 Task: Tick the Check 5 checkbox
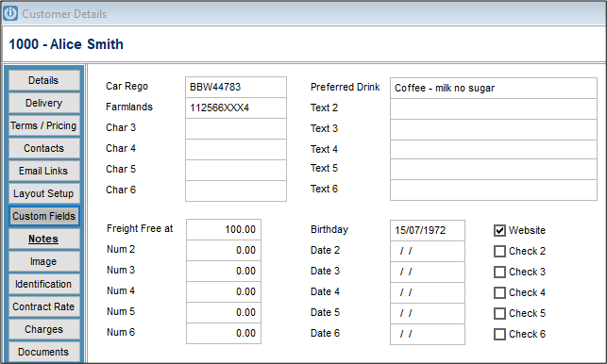[x=499, y=313]
